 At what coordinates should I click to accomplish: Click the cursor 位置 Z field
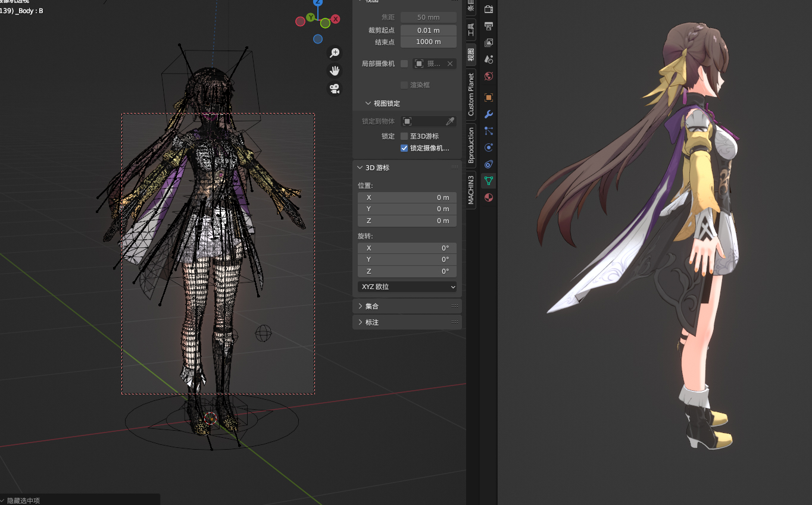point(407,221)
